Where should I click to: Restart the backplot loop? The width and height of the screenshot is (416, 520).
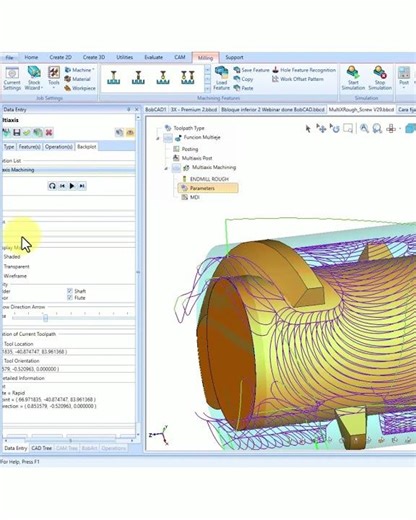point(52,186)
